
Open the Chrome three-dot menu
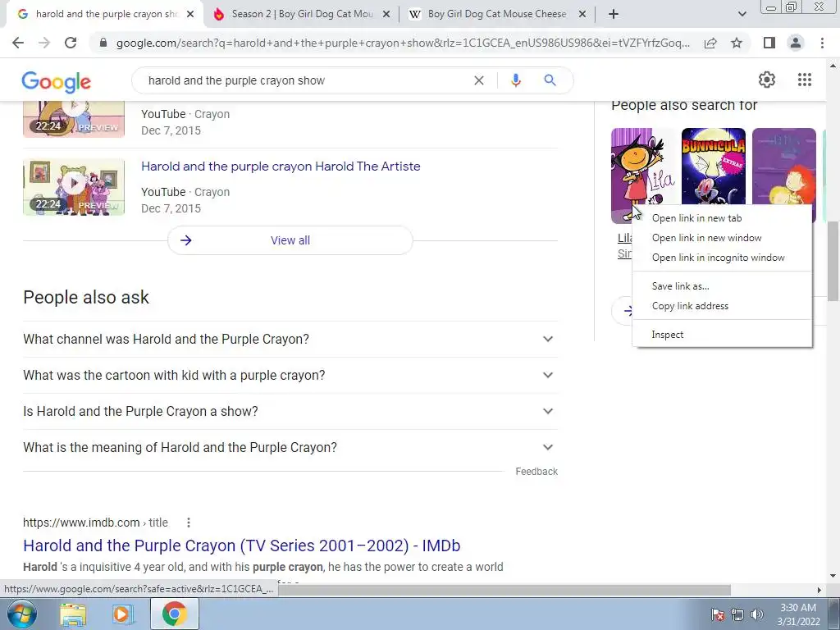click(x=822, y=43)
